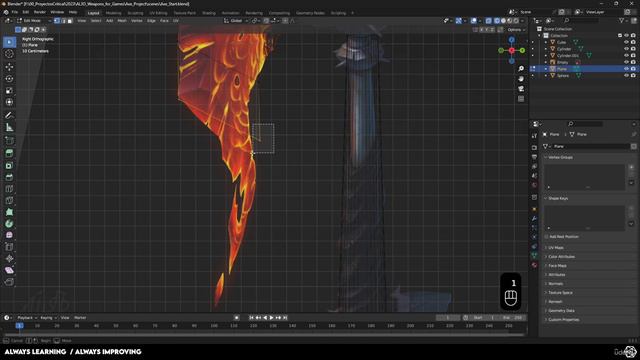Viewport: 640px width, 360px height.
Task: Collapse the Shape Keys panel
Action: (x=558, y=198)
